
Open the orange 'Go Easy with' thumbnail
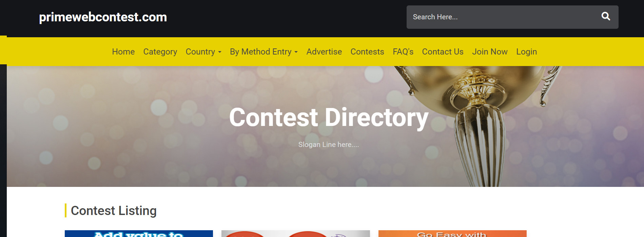click(452, 234)
